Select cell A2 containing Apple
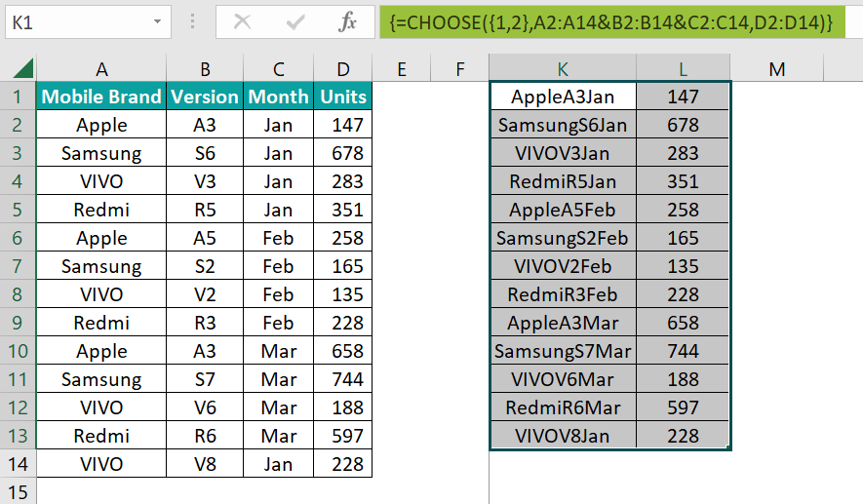The width and height of the screenshot is (863, 504). point(101,125)
